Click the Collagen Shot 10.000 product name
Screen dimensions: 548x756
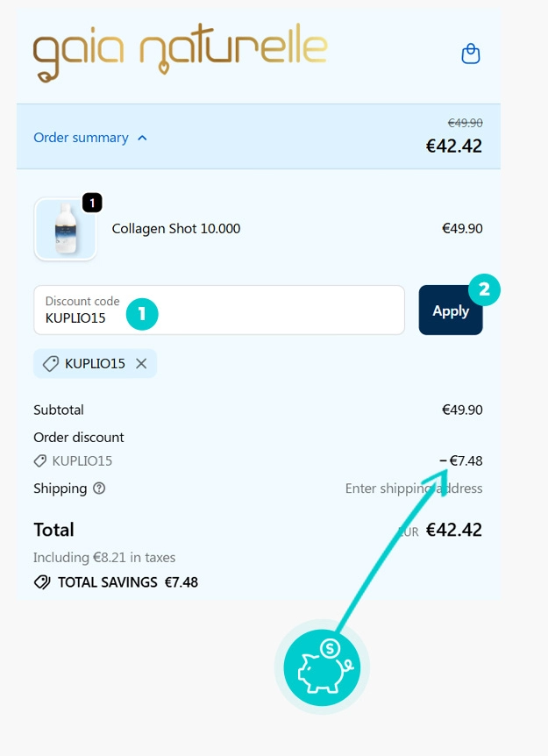(176, 229)
